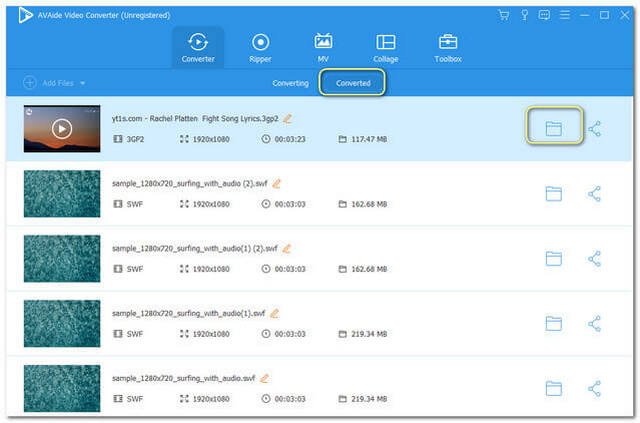Open folder for surfing_with_audio(1).swf
Image resolution: width=640 pixels, height=423 pixels.
click(553, 323)
